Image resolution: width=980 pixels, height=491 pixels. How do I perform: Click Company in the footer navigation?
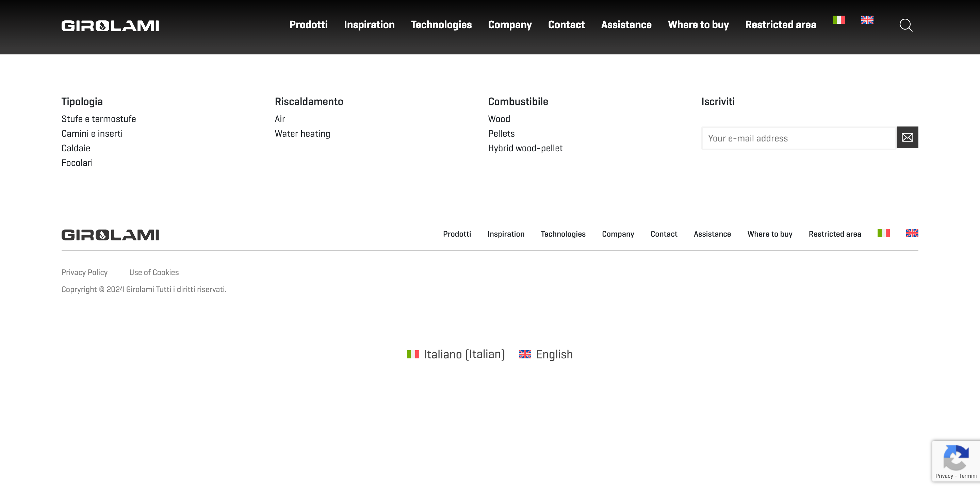[x=618, y=234]
